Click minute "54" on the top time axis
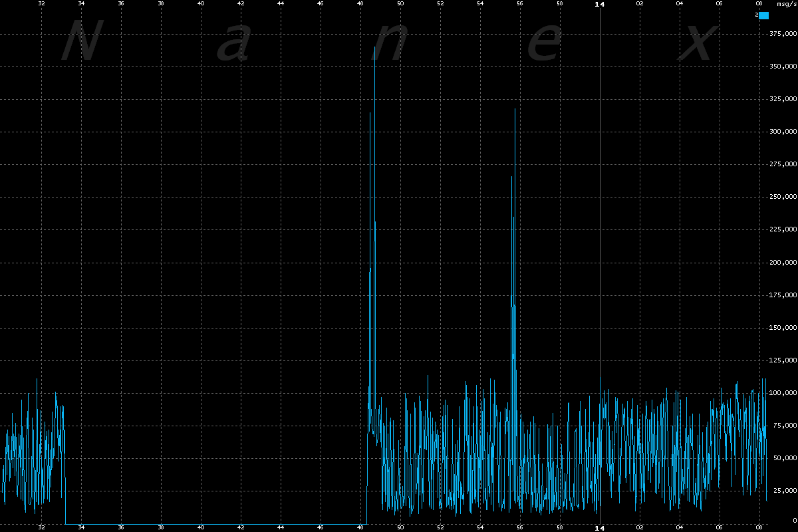Image resolution: width=798 pixels, height=532 pixels. (480, 4)
